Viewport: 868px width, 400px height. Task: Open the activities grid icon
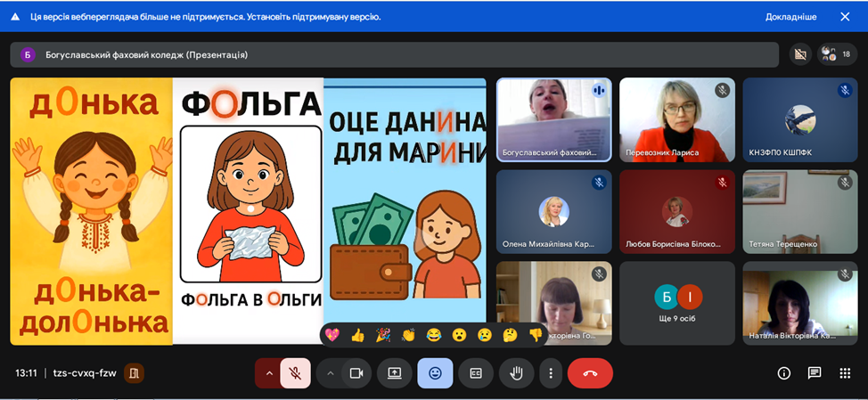click(x=845, y=373)
